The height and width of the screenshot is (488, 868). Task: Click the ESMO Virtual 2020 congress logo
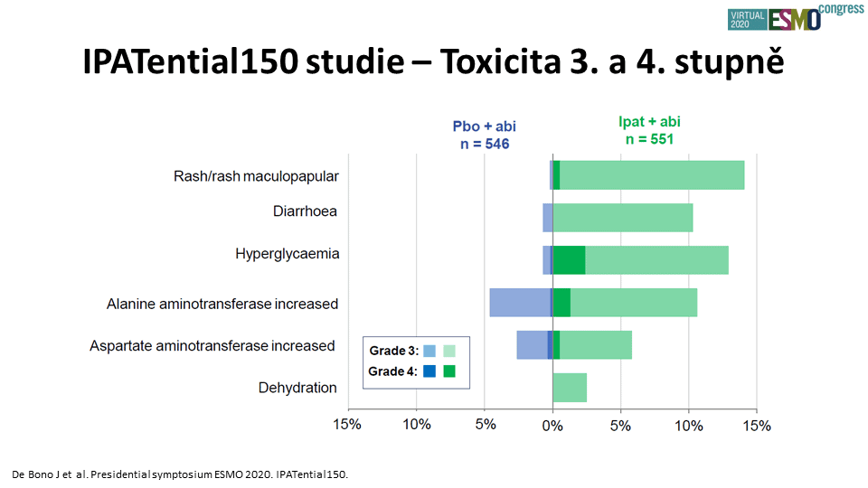(x=796, y=16)
